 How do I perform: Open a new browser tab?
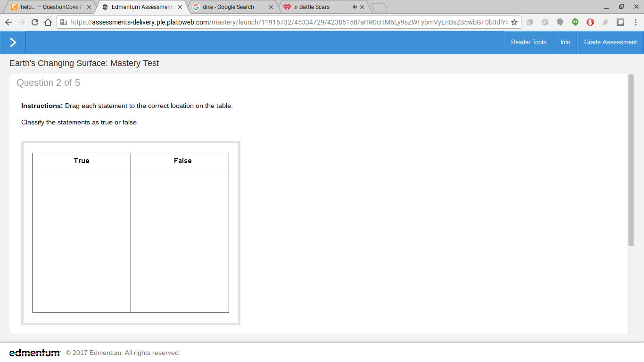point(380,7)
